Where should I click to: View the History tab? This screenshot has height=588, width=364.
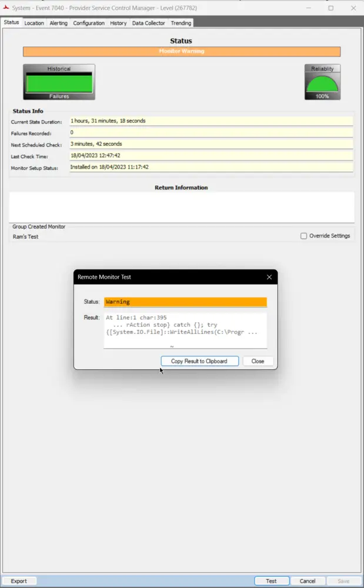pos(118,23)
